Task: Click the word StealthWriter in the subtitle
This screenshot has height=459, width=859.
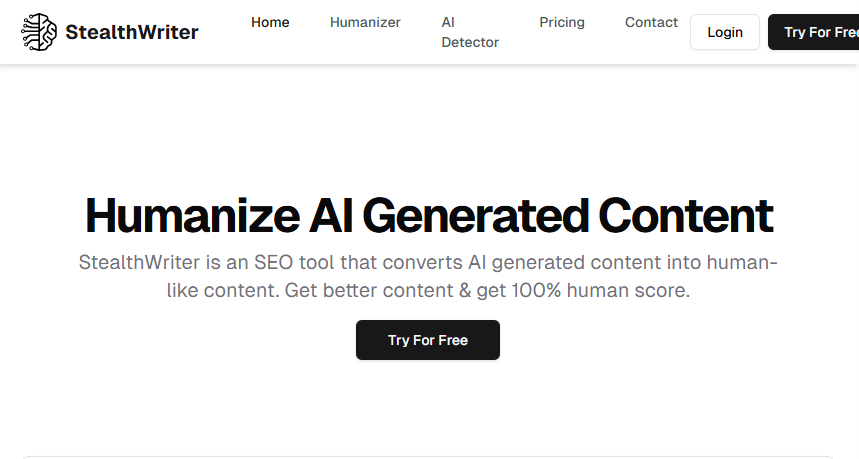Action: click(139, 262)
